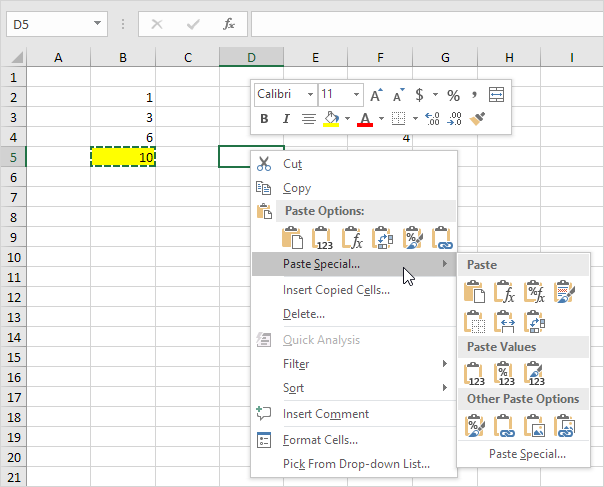This screenshot has width=604, height=487.
Task: Select Cut from context menu
Action: pyautogui.click(x=354, y=164)
